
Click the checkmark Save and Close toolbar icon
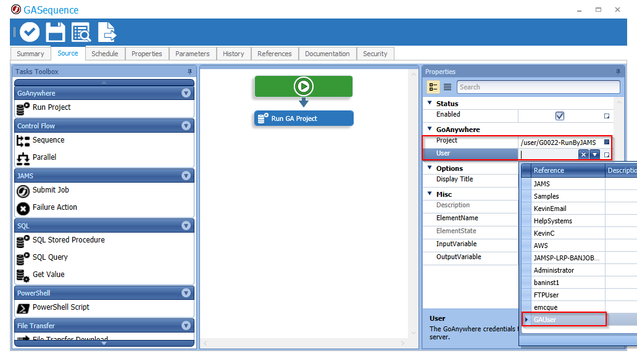[30, 32]
